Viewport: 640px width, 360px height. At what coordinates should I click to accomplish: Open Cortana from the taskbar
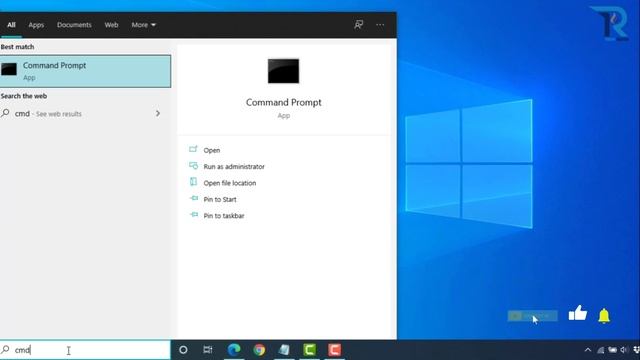pos(183,350)
